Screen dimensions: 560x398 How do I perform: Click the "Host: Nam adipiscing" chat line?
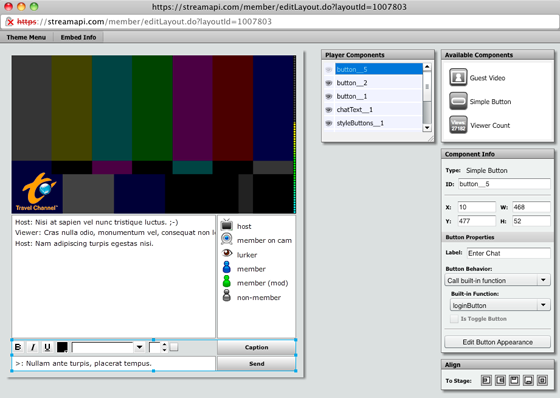click(x=84, y=244)
